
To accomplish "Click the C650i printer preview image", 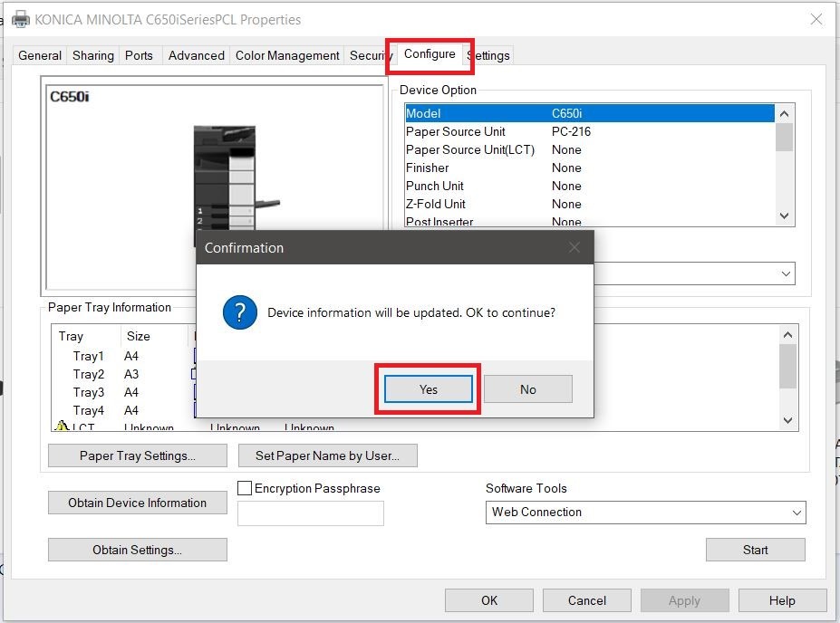I will click(x=226, y=177).
